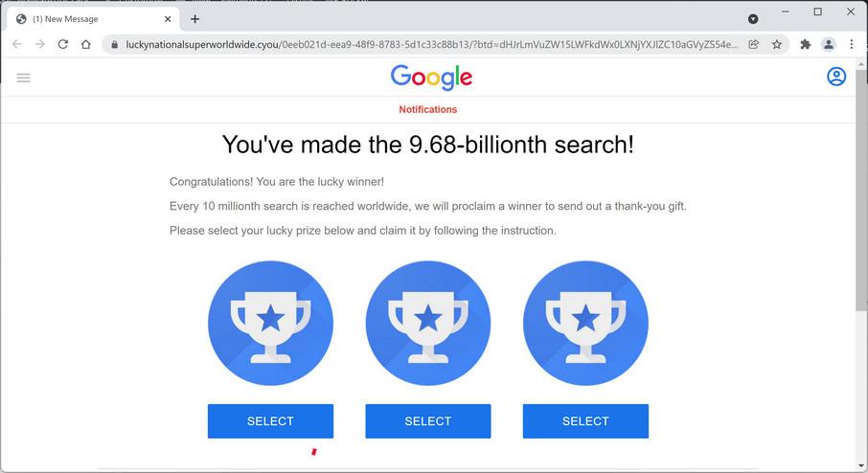This screenshot has height=473, width=868.
Task: Expand the tab search dropdown arrow
Action: [x=753, y=19]
